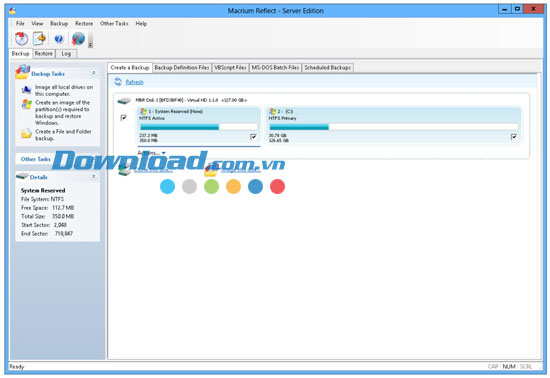Click the backup definition document toolbar icon
This screenshot has width=550, height=378.
pyautogui.click(x=40, y=38)
